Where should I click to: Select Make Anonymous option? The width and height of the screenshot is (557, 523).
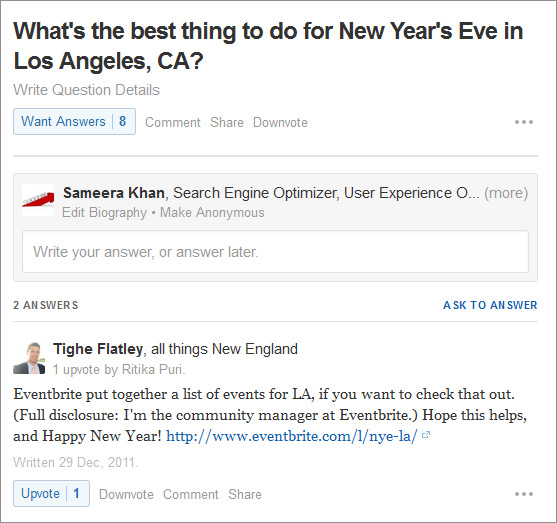[x=212, y=212]
